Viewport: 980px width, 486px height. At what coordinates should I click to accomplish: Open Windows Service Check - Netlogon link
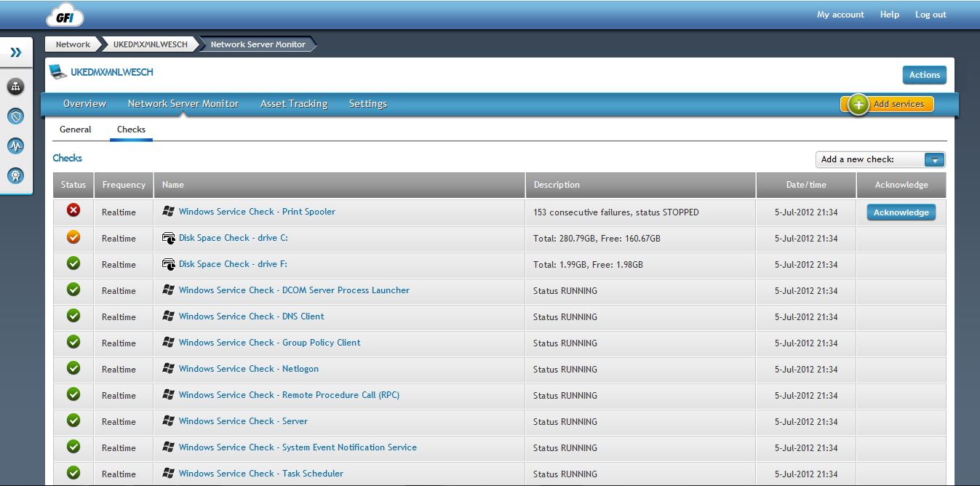[x=248, y=369]
